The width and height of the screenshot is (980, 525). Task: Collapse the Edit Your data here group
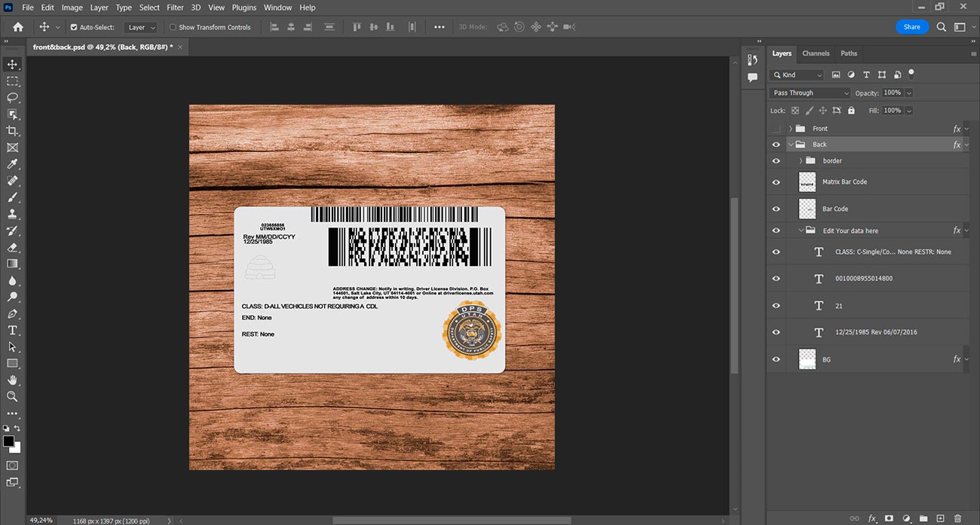(801, 230)
